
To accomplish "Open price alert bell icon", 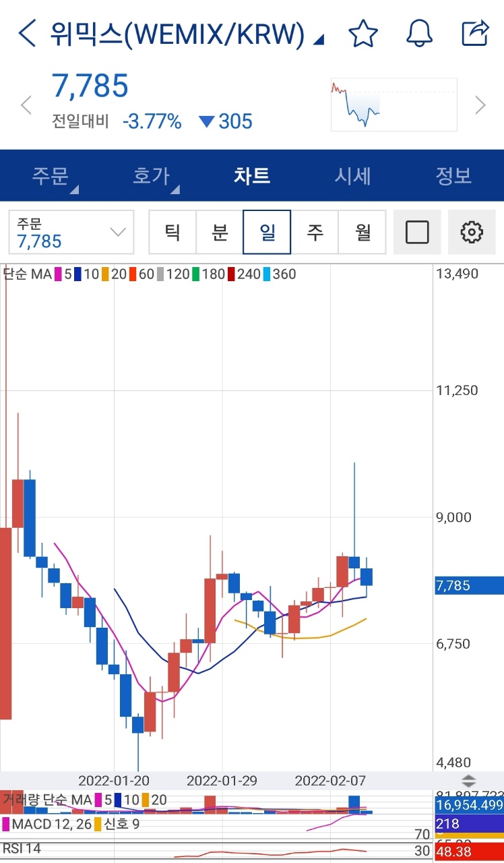I will coord(419,33).
